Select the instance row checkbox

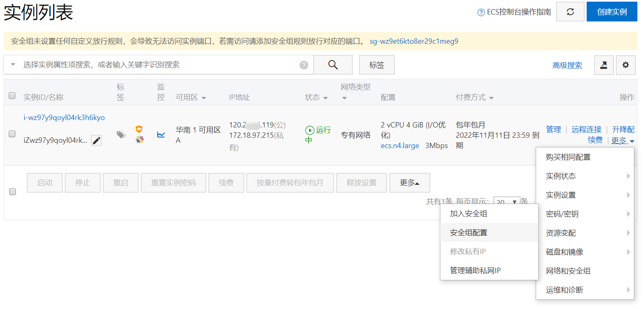[x=12, y=134]
